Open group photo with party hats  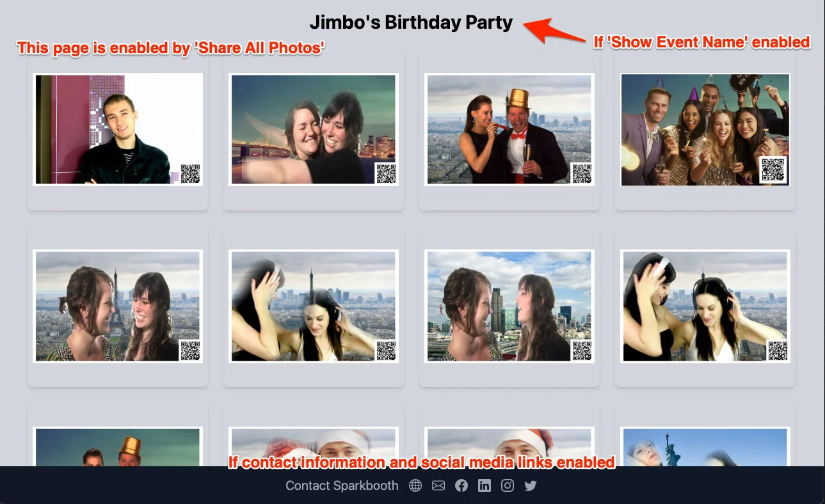click(x=705, y=129)
